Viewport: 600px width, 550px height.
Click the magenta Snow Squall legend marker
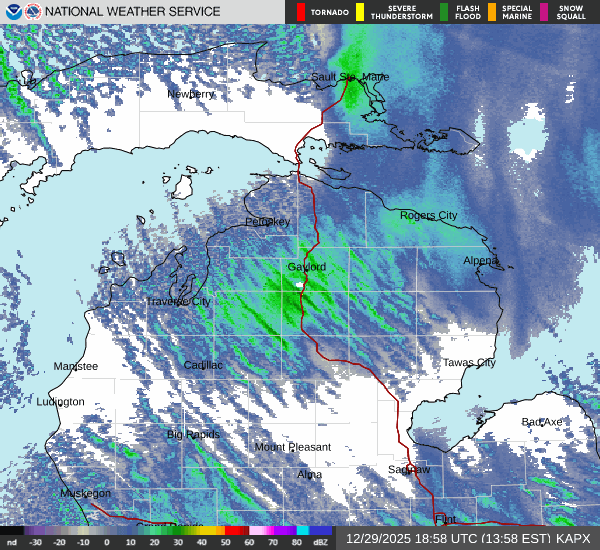[546, 12]
